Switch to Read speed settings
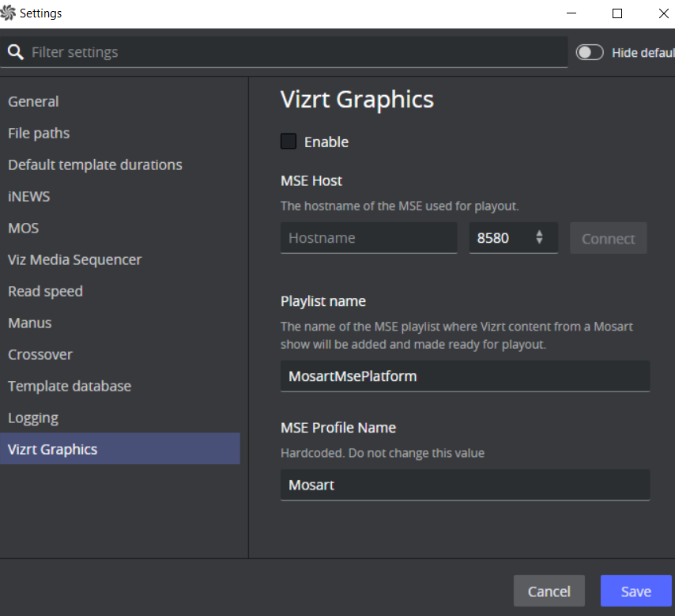The image size is (675, 616). [x=45, y=291]
